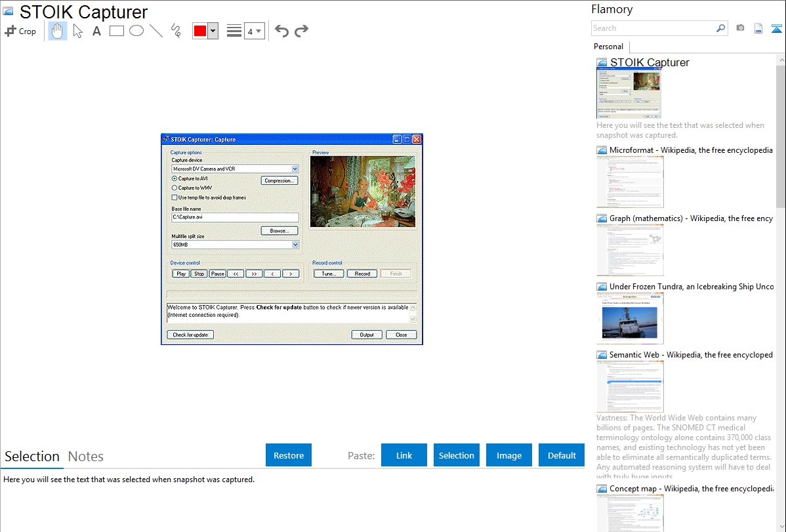The height and width of the screenshot is (532, 786).
Task: Select the arrow pointer tool
Action: tap(77, 31)
